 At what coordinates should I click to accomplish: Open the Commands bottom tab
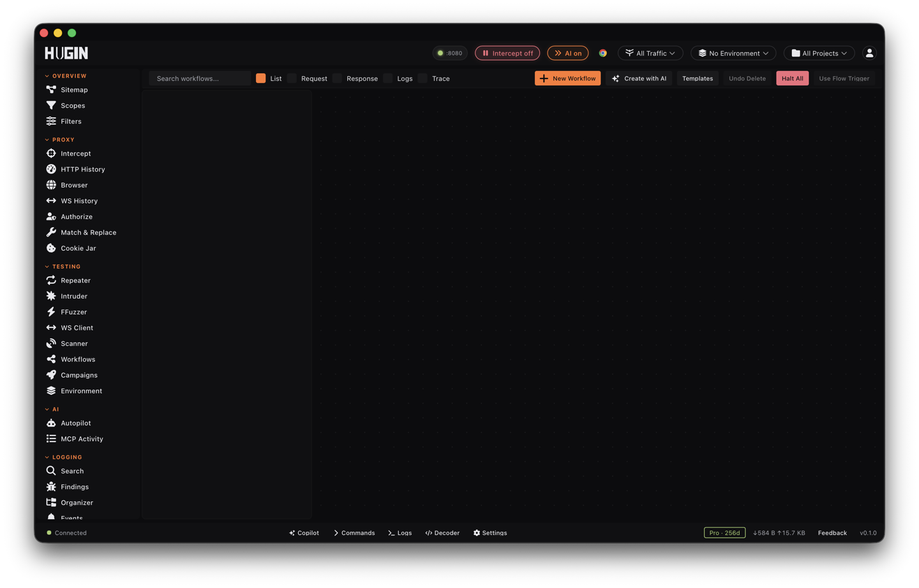tap(354, 533)
